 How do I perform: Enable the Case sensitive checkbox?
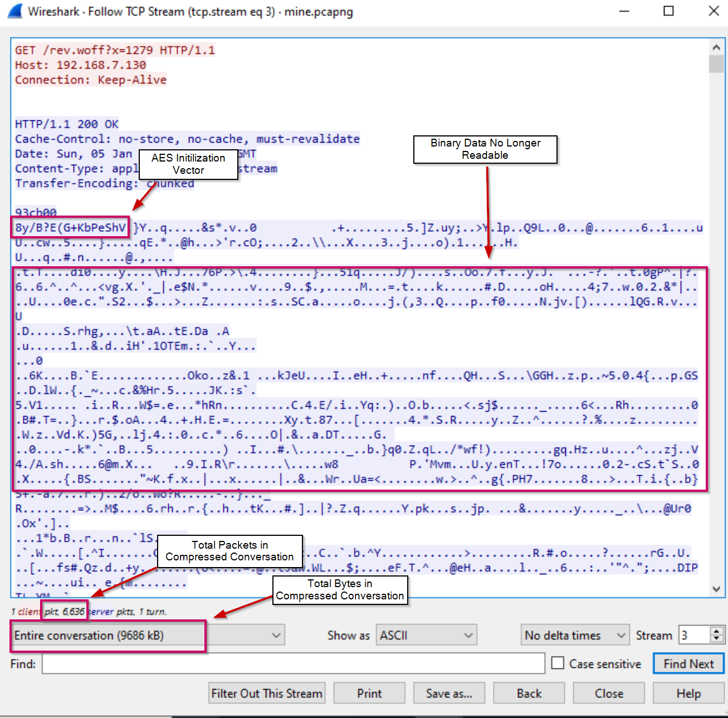pyautogui.click(x=558, y=663)
